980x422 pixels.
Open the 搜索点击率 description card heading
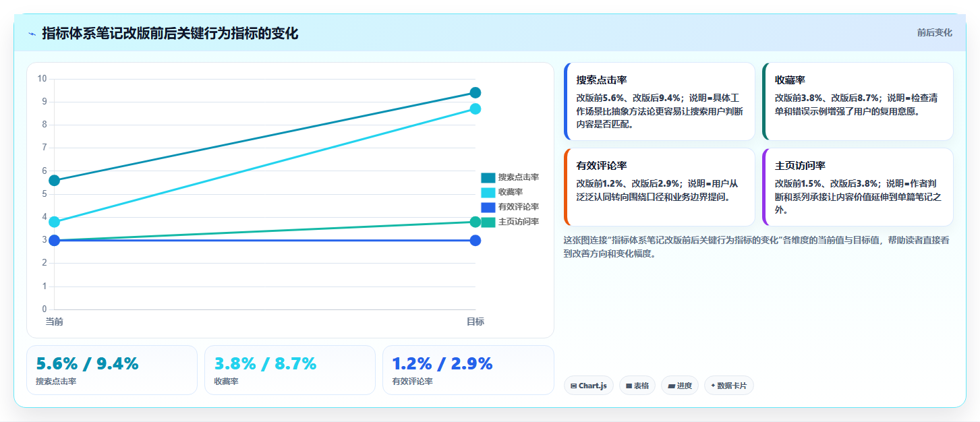click(602, 80)
